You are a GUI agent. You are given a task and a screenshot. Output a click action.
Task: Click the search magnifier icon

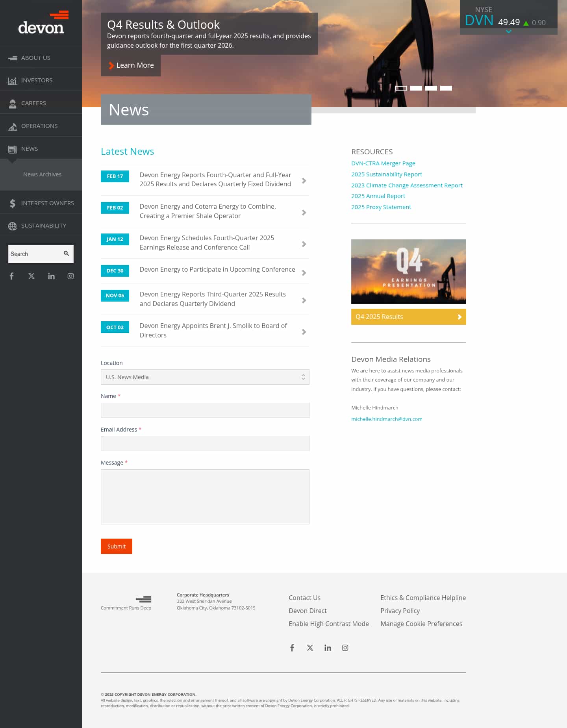click(66, 254)
